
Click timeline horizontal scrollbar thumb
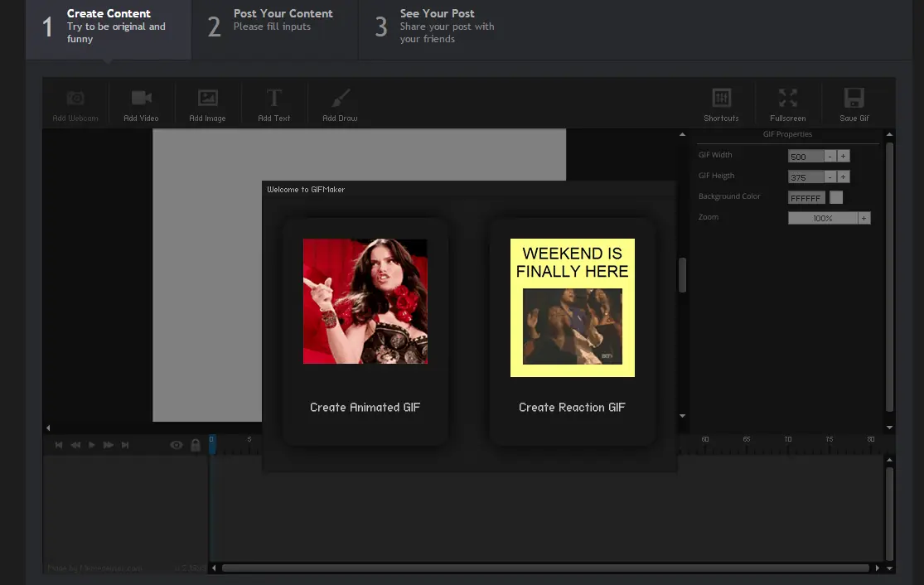point(545,568)
